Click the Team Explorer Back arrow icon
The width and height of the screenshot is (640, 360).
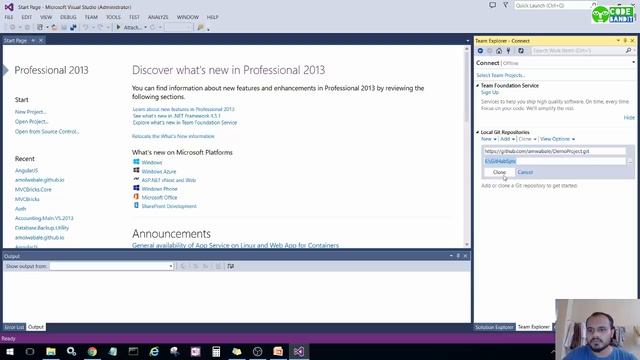(x=480, y=51)
